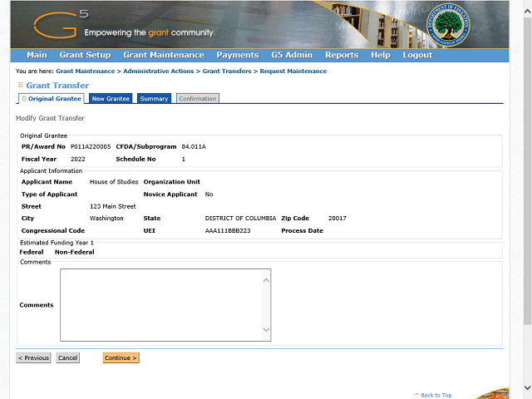This screenshot has width=532, height=399.
Task: Click the street value 123 Main Street
Action: (113, 206)
